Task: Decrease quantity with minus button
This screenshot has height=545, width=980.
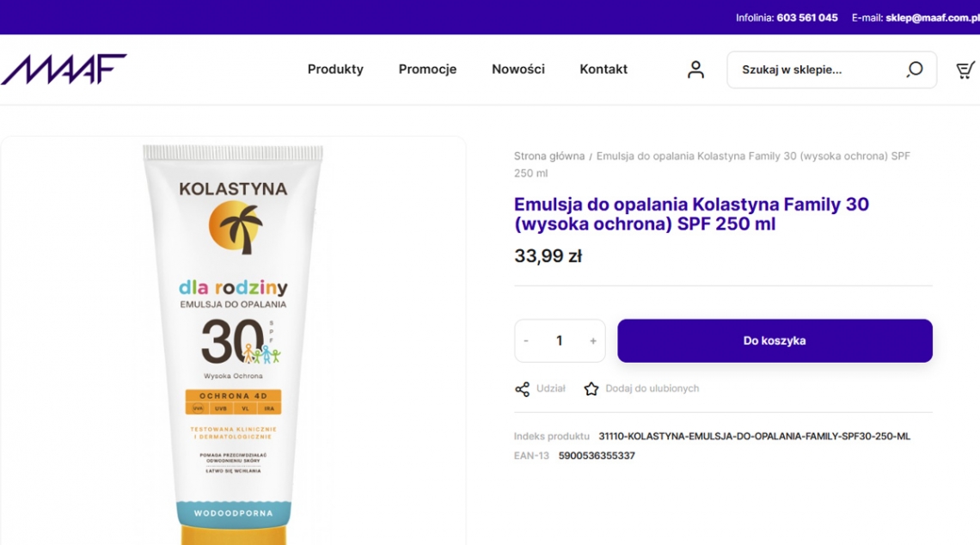Action: pos(526,341)
